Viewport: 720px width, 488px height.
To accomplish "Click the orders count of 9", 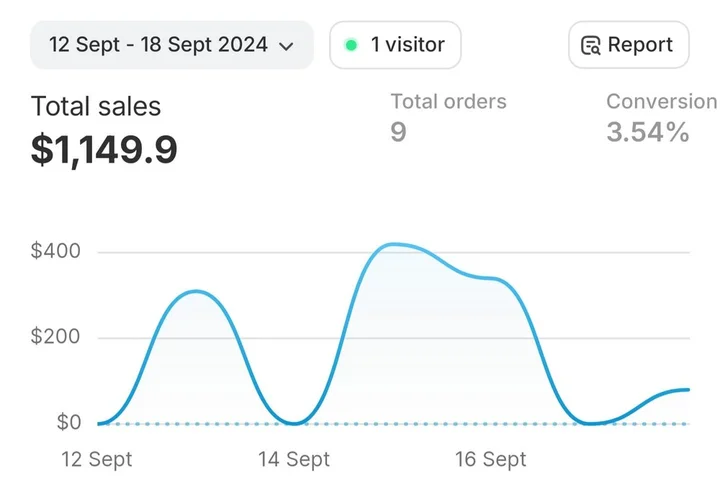I will [398, 132].
